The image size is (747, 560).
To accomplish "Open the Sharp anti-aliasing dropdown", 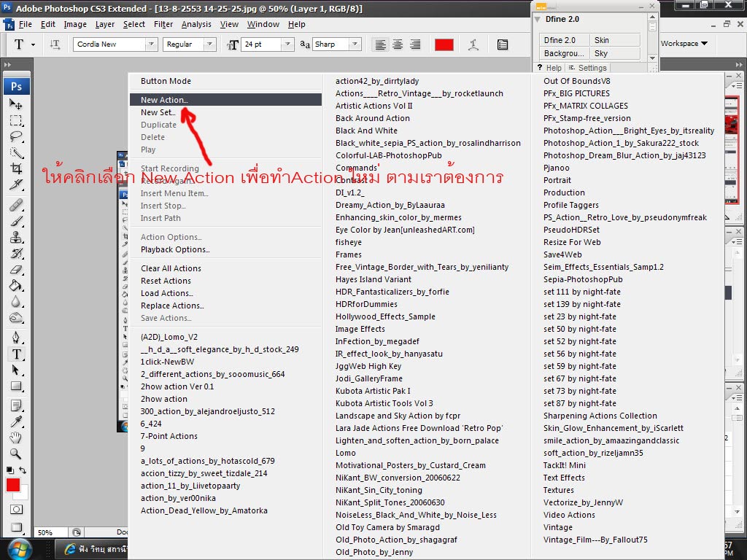I will pos(355,44).
